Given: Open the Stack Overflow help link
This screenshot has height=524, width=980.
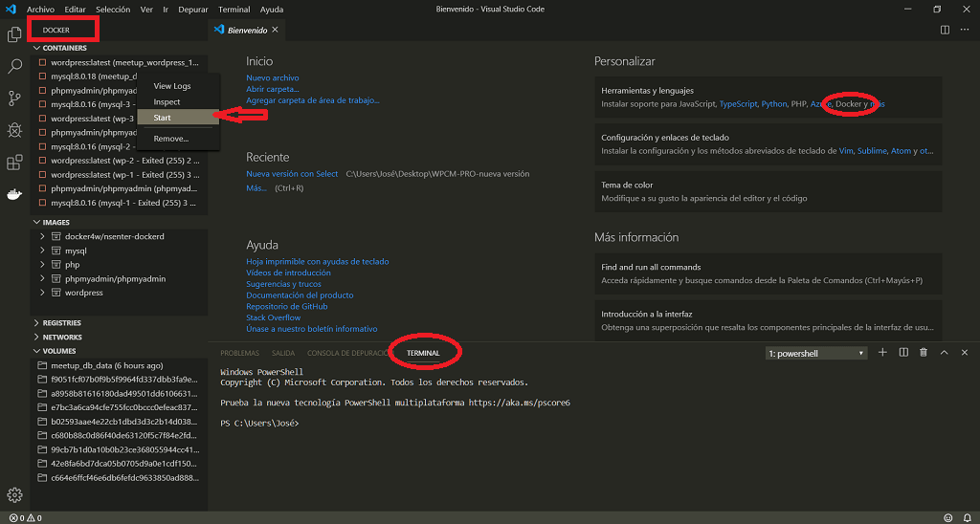Looking at the screenshot, I should (273, 317).
